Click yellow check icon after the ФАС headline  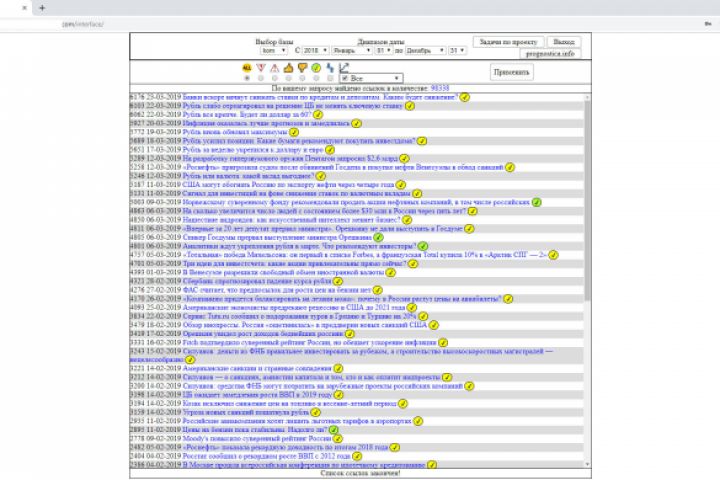(x=377, y=290)
